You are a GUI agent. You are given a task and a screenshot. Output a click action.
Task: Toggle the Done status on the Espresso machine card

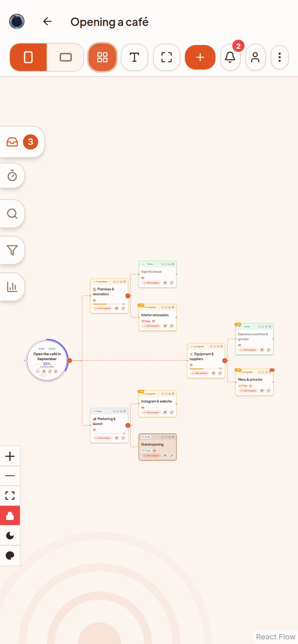point(245,327)
